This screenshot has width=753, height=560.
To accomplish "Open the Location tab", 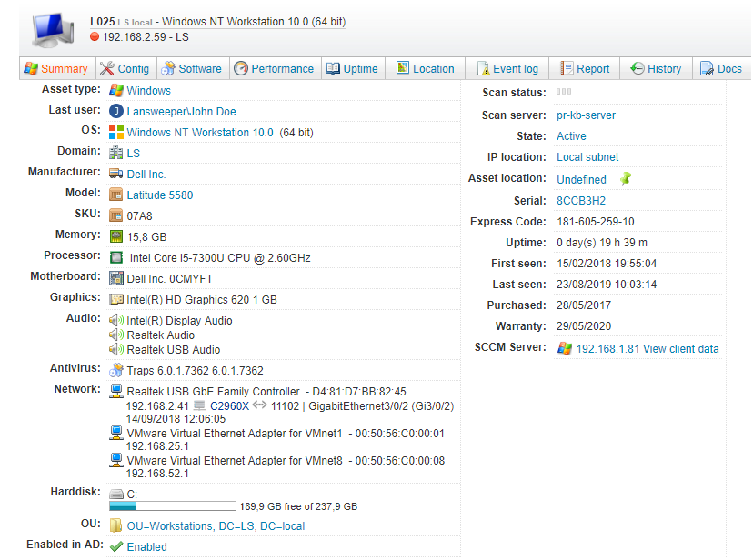I will click(426, 68).
